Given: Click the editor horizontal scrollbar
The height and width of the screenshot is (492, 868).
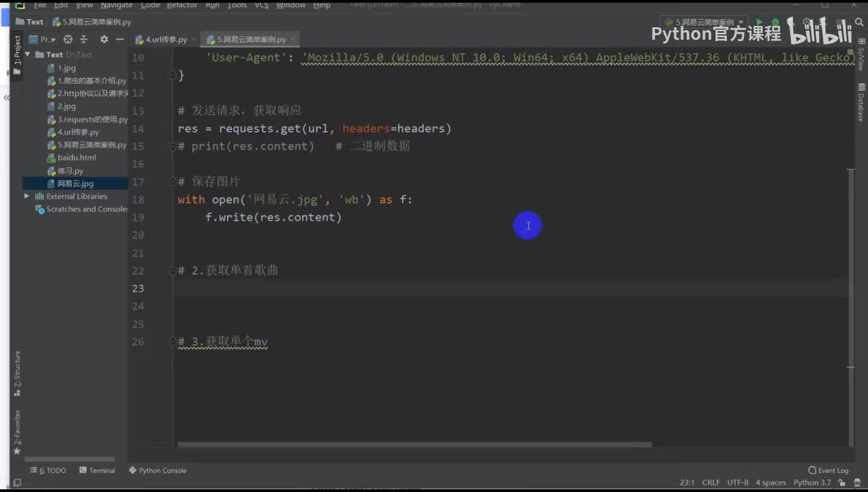Looking at the screenshot, I should point(414,445).
